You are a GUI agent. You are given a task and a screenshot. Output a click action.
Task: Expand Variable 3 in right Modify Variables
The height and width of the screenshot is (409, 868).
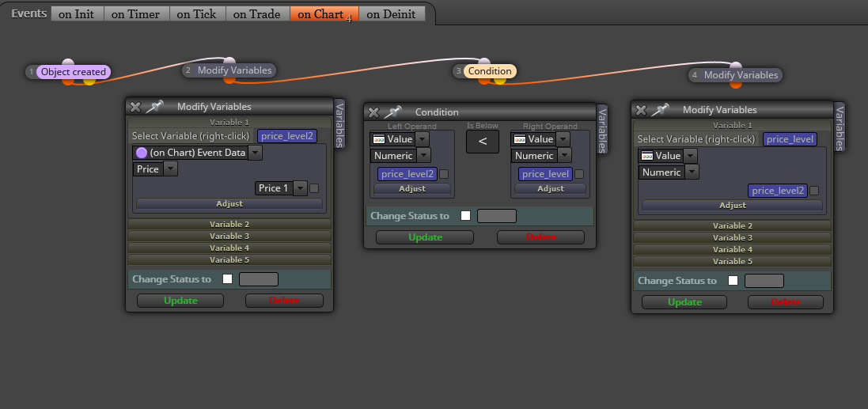pyautogui.click(x=733, y=238)
